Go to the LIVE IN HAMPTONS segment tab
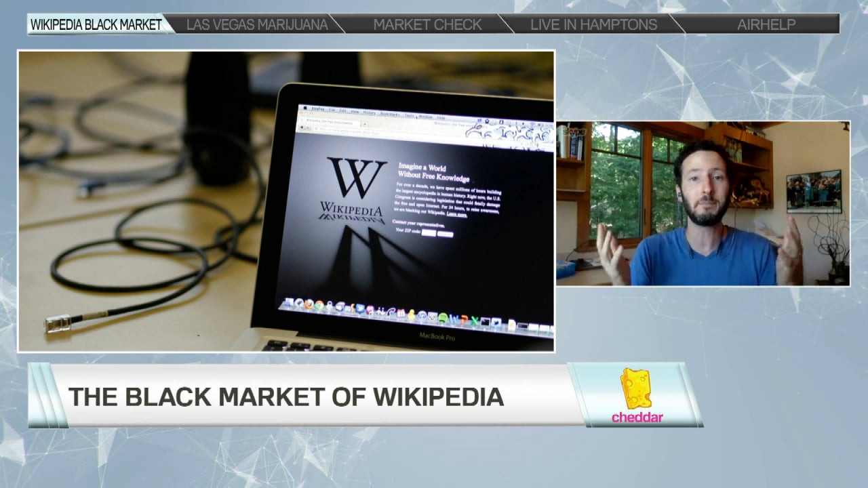Image resolution: width=868 pixels, height=488 pixels. [x=593, y=24]
